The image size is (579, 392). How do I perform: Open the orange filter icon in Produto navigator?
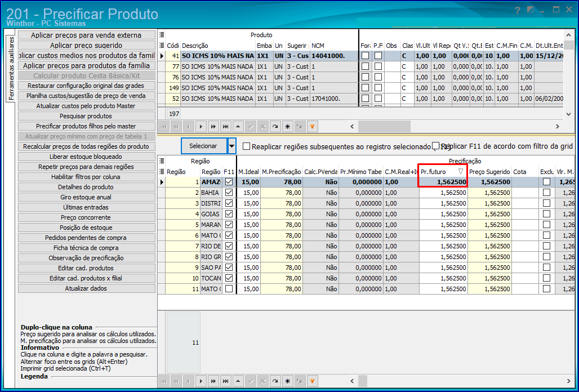pyautogui.click(x=313, y=127)
